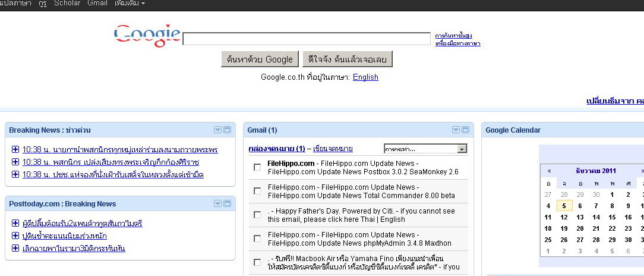This screenshot has width=644, height=276.
Task: Open the ปชช.แห่จองที่นั่ง headline link
Action: click(113, 174)
